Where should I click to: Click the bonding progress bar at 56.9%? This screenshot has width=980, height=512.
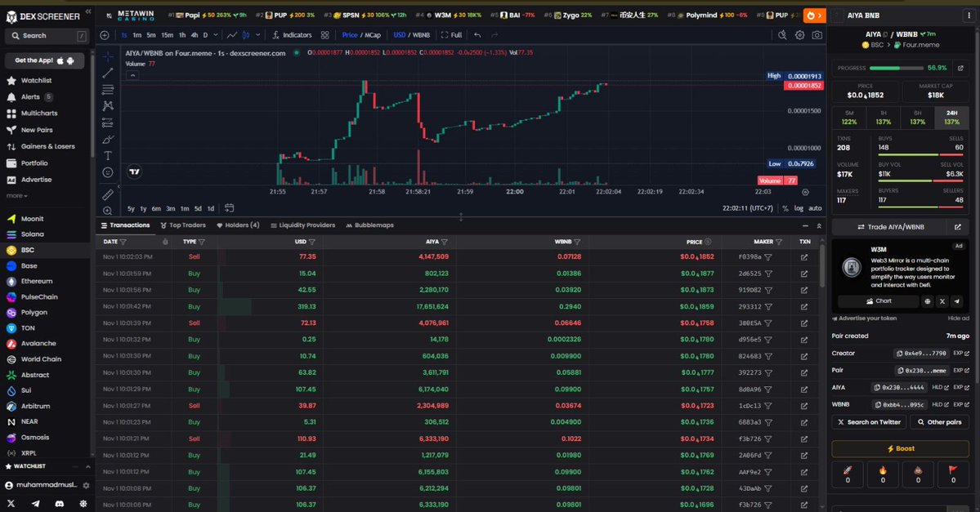point(896,68)
